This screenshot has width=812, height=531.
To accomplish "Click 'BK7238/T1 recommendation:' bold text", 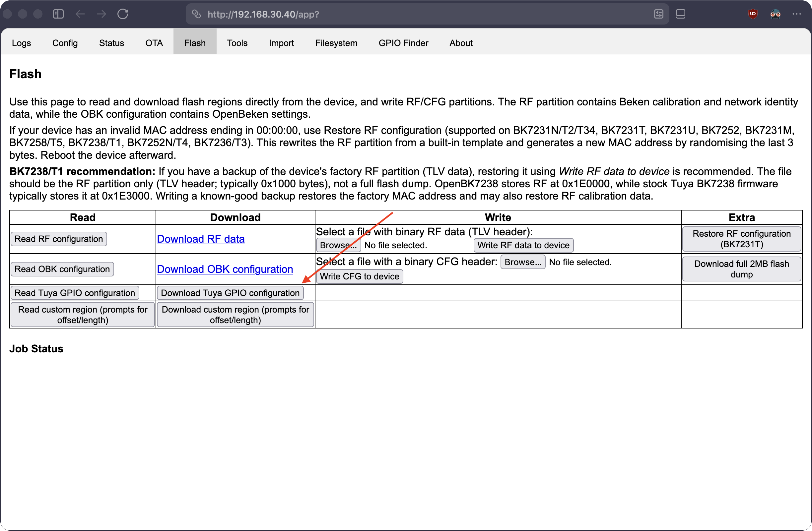I will click(x=82, y=171).
